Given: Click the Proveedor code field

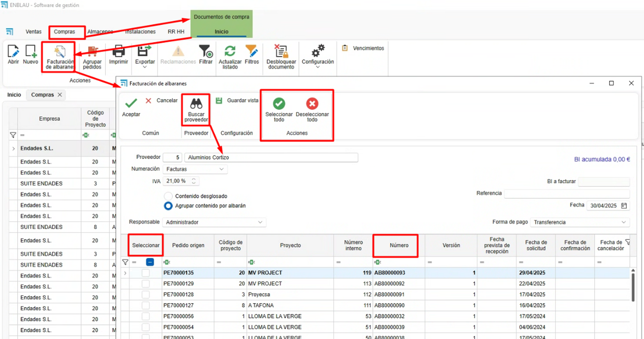Looking at the screenshot, I should (x=172, y=158).
